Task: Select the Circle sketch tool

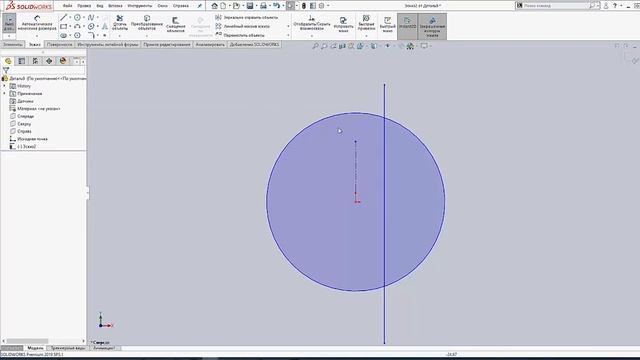Action: (x=77, y=18)
